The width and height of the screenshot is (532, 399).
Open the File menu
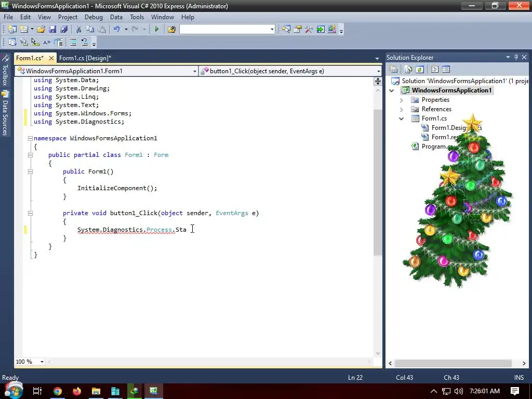(8, 17)
